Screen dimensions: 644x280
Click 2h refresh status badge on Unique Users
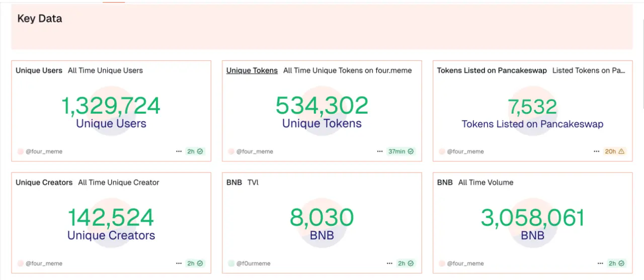[195, 151]
